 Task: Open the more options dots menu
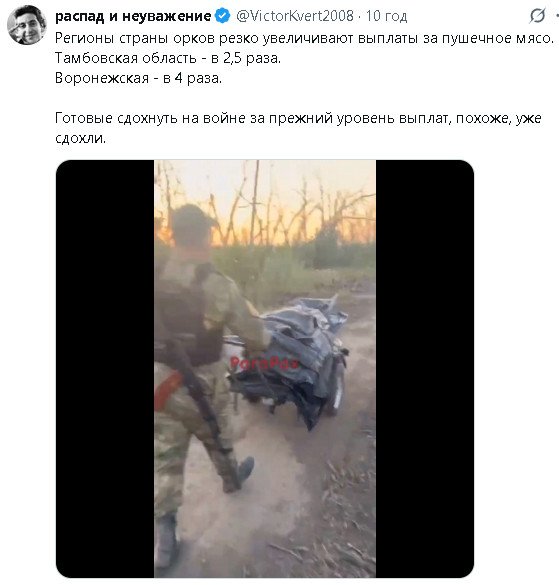[557, 16]
